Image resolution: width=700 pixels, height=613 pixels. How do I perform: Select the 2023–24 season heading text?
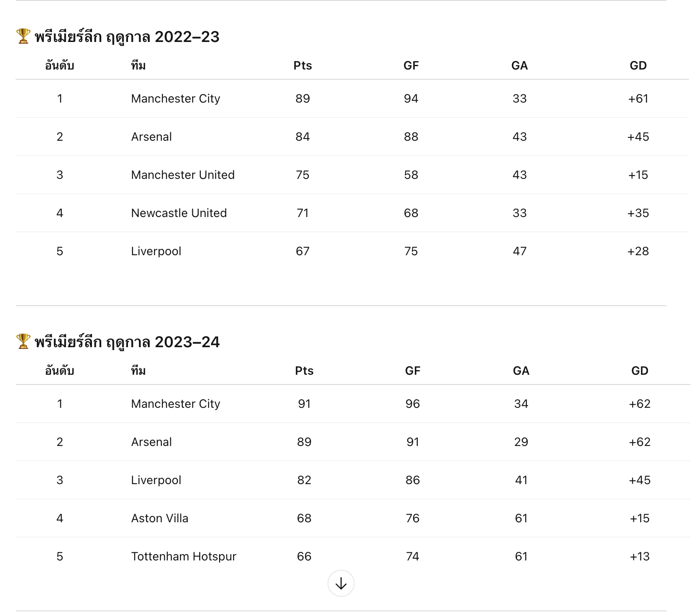click(x=127, y=342)
